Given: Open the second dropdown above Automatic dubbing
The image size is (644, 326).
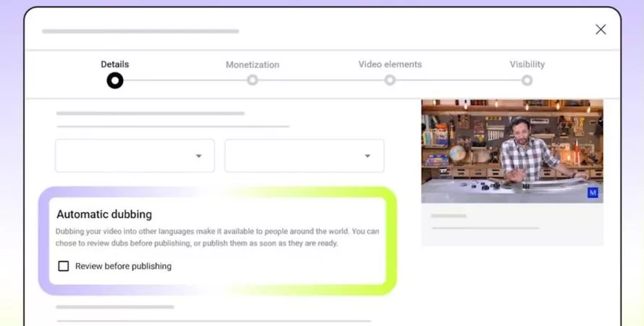Looking at the screenshot, I should coord(305,156).
